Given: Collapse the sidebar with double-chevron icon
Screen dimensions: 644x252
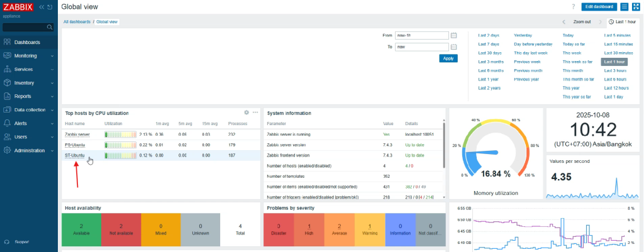Looking at the screenshot, I should [42, 7].
